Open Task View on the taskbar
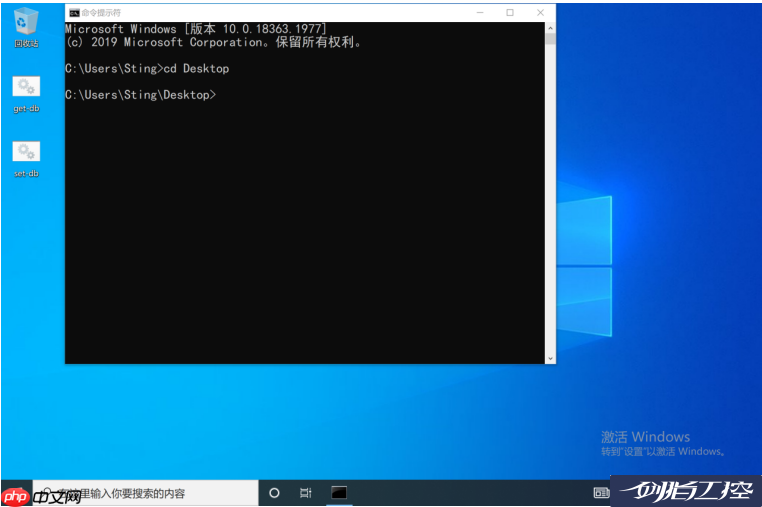Viewport: 762px width, 507px height. click(x=305, y=493)
